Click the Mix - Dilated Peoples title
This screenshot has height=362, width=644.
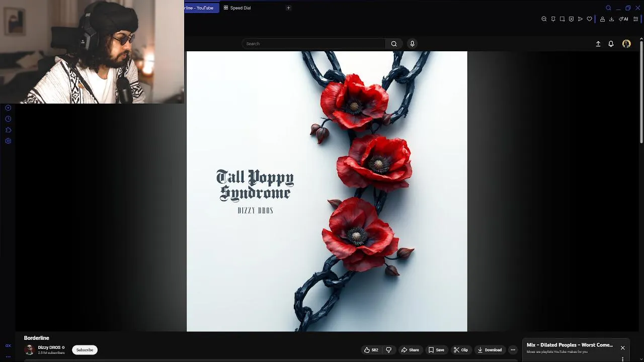point(570,345)
